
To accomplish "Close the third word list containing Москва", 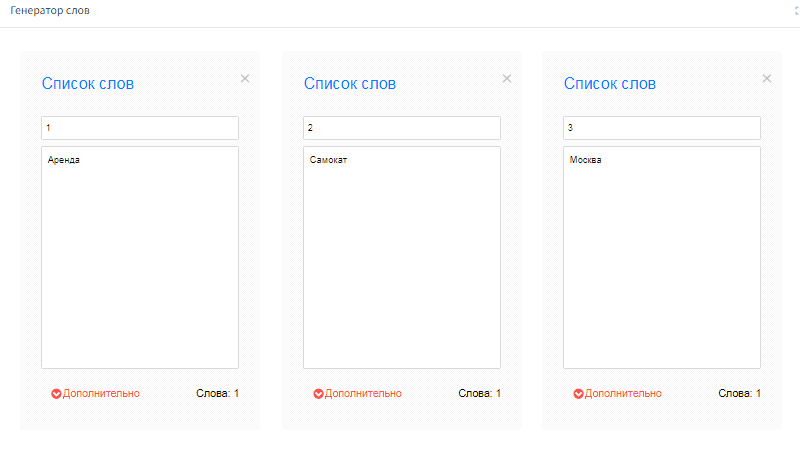I will (767, 78).
